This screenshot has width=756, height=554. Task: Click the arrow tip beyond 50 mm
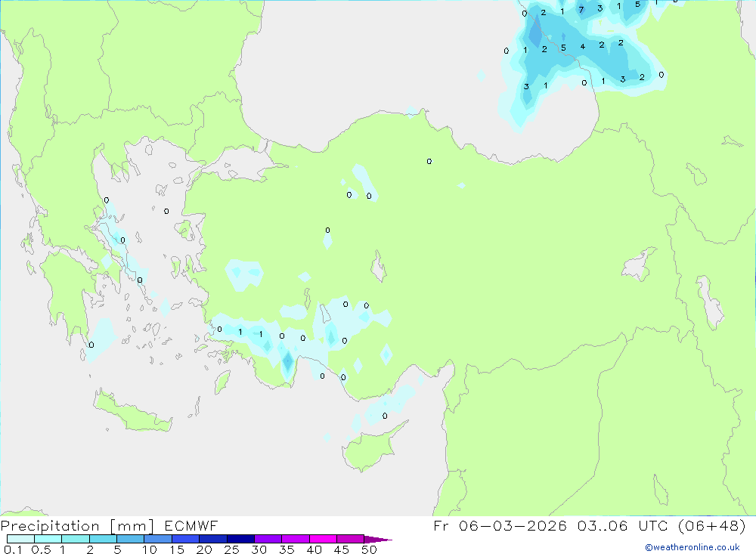[x=378, y=539]
